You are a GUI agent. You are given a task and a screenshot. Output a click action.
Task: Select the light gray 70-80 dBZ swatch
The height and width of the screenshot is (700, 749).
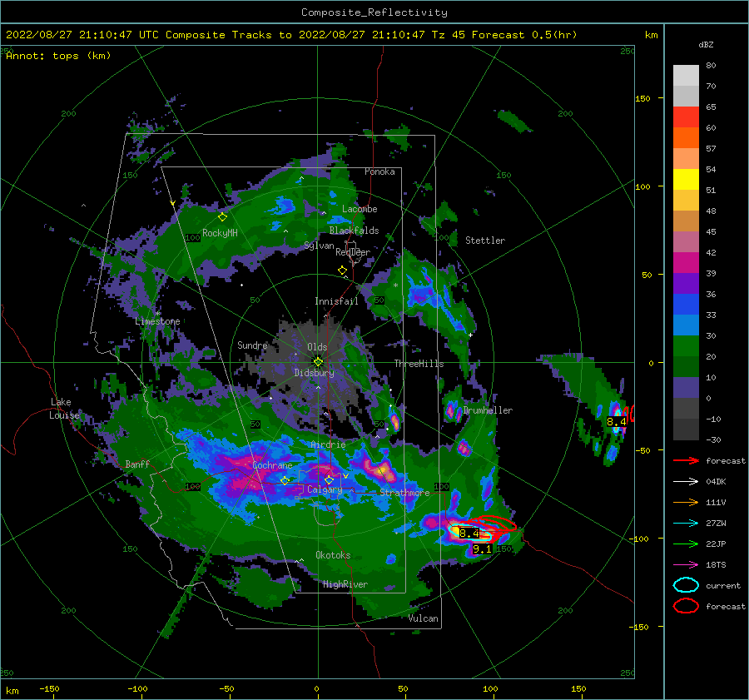point(686,75)
